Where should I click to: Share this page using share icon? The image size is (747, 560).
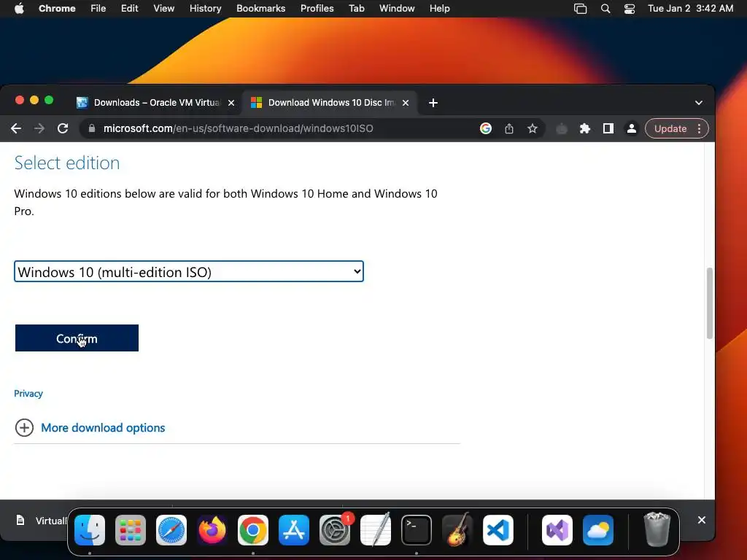coord(508,128)
